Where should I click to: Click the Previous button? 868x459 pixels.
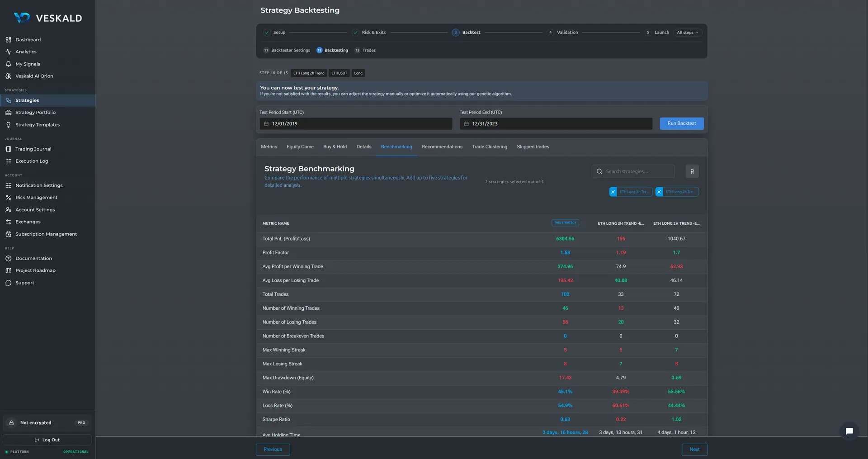click(x=273, y=450)
